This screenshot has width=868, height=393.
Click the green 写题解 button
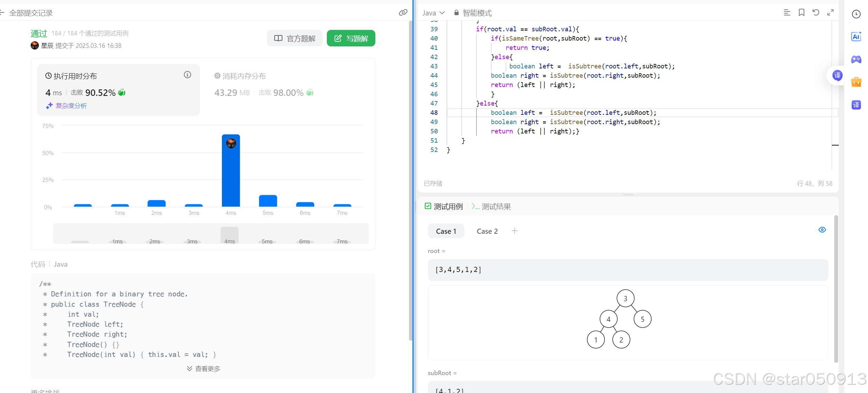351,38
